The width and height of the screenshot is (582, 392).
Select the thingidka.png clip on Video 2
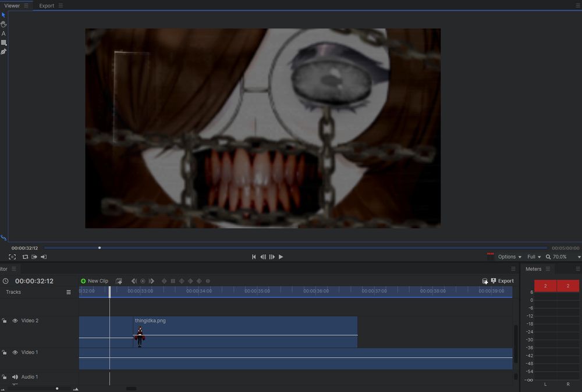click(246, 332)
